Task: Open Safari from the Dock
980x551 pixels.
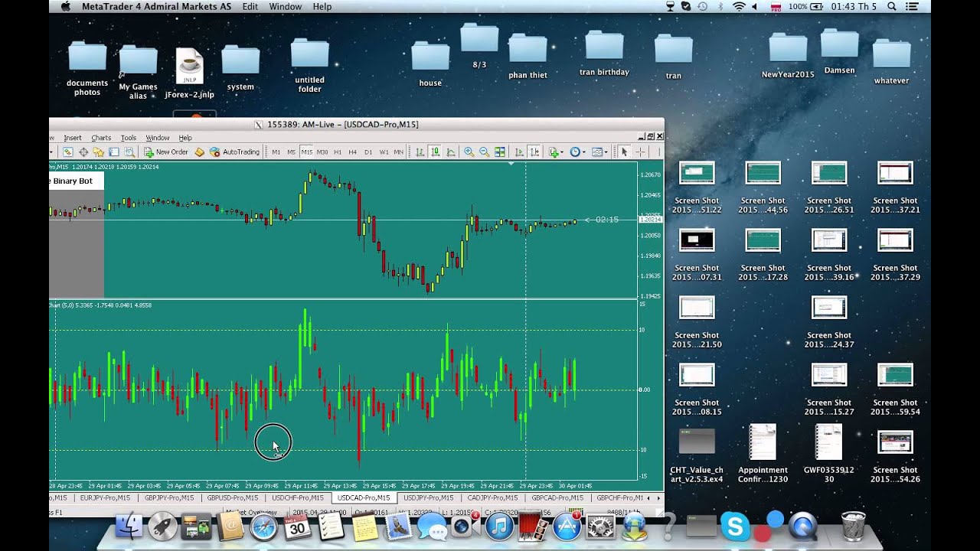Action: 264,527
